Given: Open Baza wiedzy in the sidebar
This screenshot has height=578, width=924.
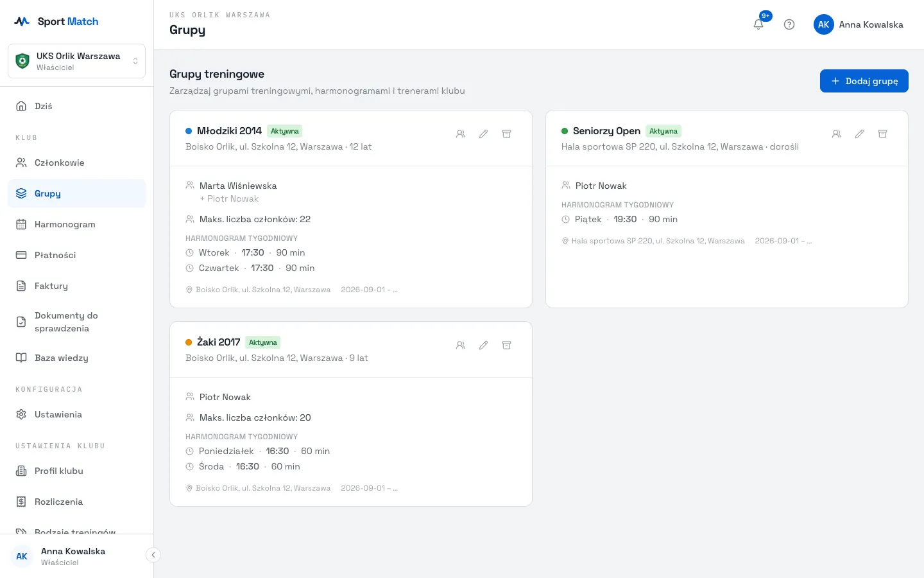Looking at the screenshot, I should [x=76, y=358].
